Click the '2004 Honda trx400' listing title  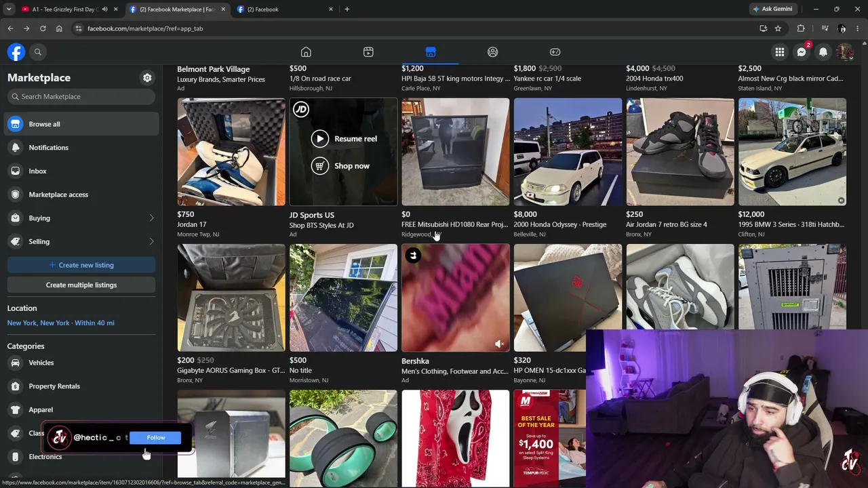click(654, 79)
